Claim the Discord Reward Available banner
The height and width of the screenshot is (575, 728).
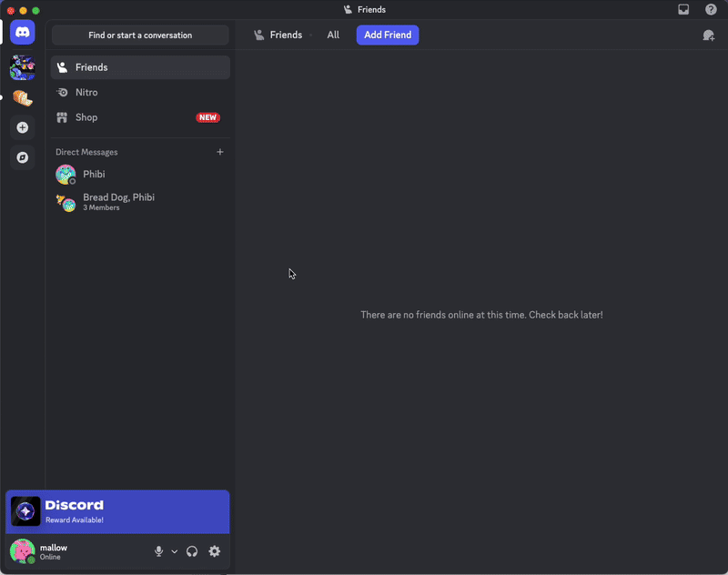click(116, 511)
